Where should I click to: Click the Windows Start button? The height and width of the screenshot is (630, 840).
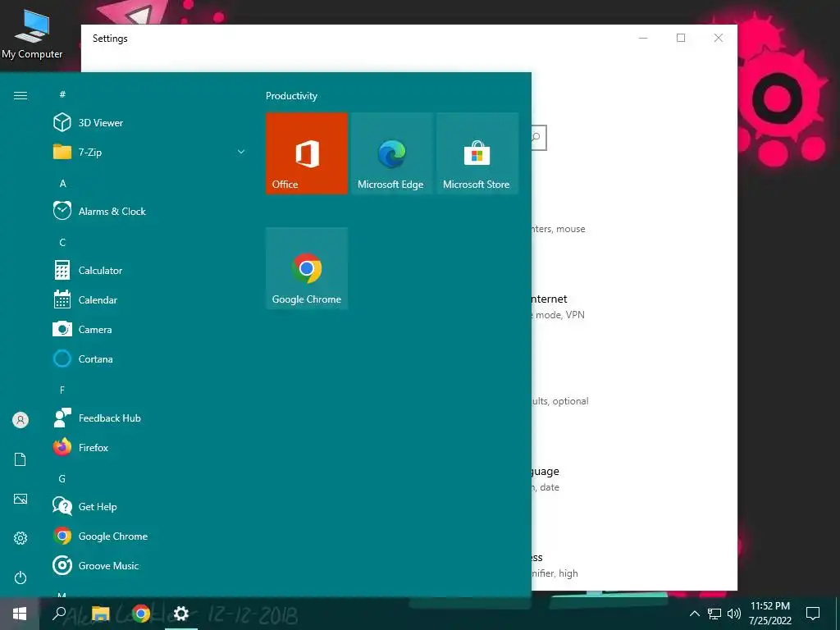pos(20,614)
